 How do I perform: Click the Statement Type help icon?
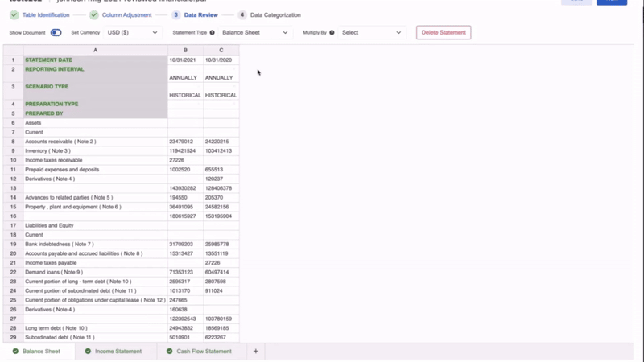pyautogui.click(x=213, y=33)
